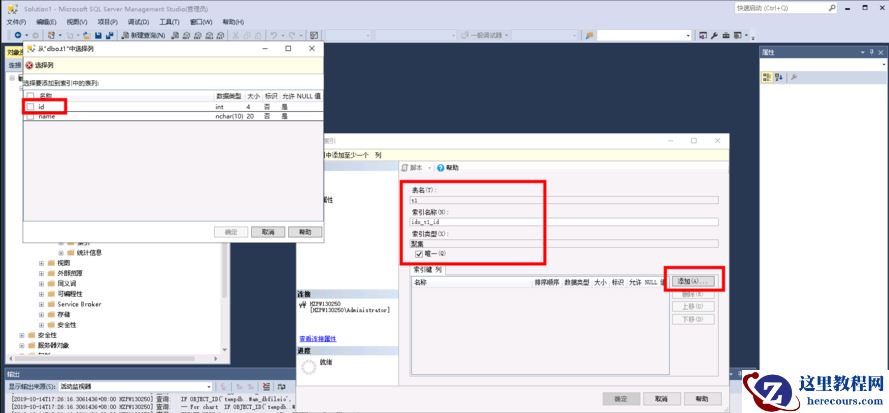Click 帮助 Help button in new index dialog
The height and width of the screenshot is (413, 889).
(x=703, y=398)
